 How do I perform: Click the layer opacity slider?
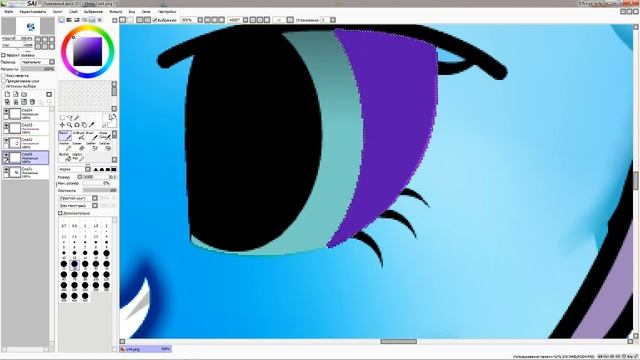[x=38, y=69]
